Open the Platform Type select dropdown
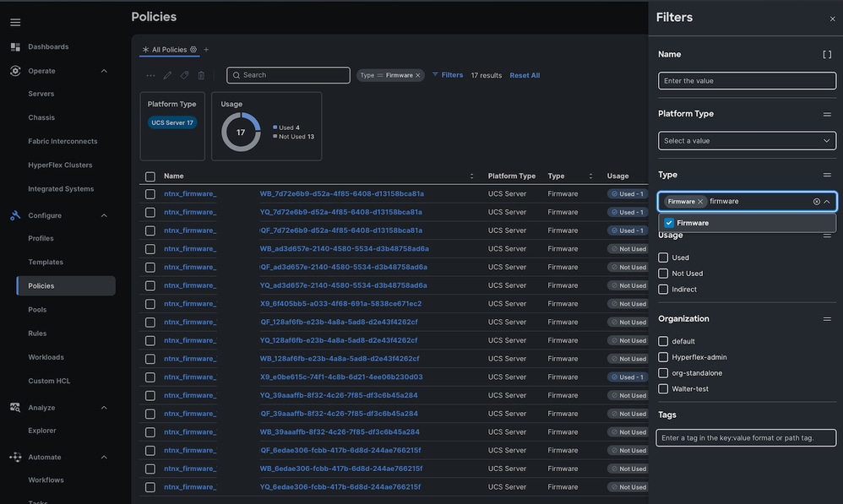Screen dimensions: 843x504 [747, 141]
